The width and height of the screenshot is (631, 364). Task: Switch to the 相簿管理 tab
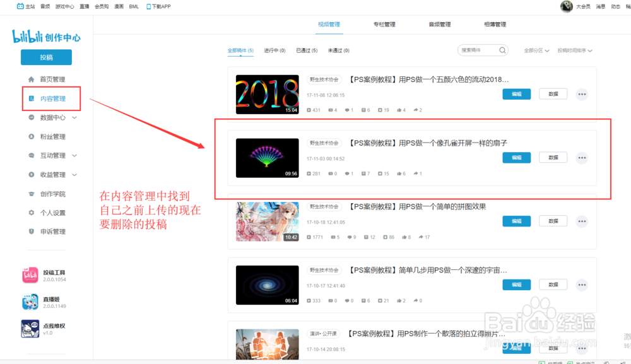pyautogui.click(x=495, y=25)
